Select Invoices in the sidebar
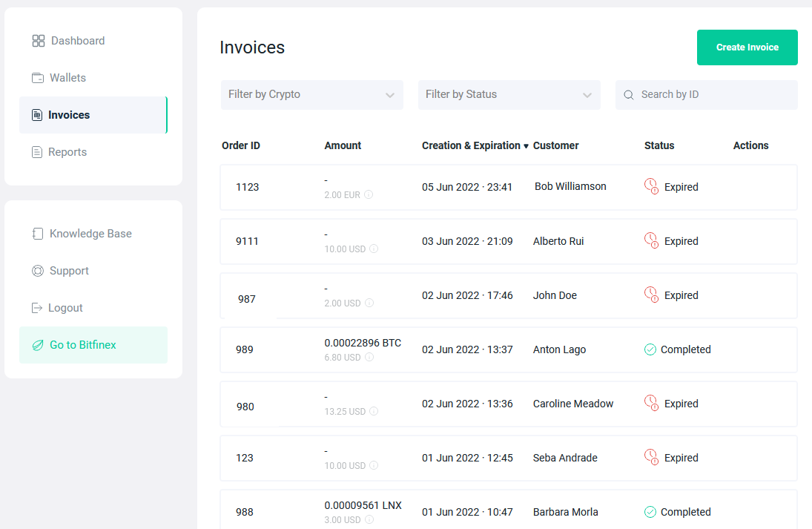Image resolution: width=812 pixels, height=529 pixels. coord(93,115)
